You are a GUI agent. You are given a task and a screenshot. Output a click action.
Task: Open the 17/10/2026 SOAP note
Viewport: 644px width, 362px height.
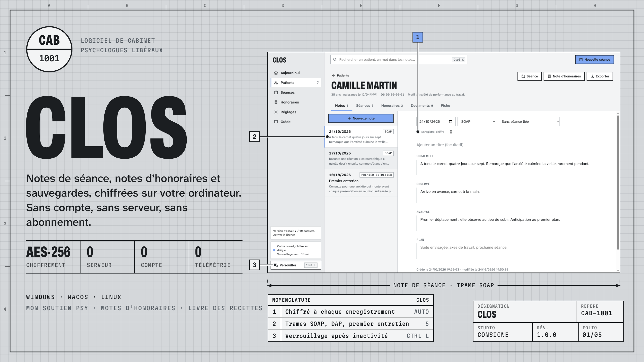click(361, 158)
